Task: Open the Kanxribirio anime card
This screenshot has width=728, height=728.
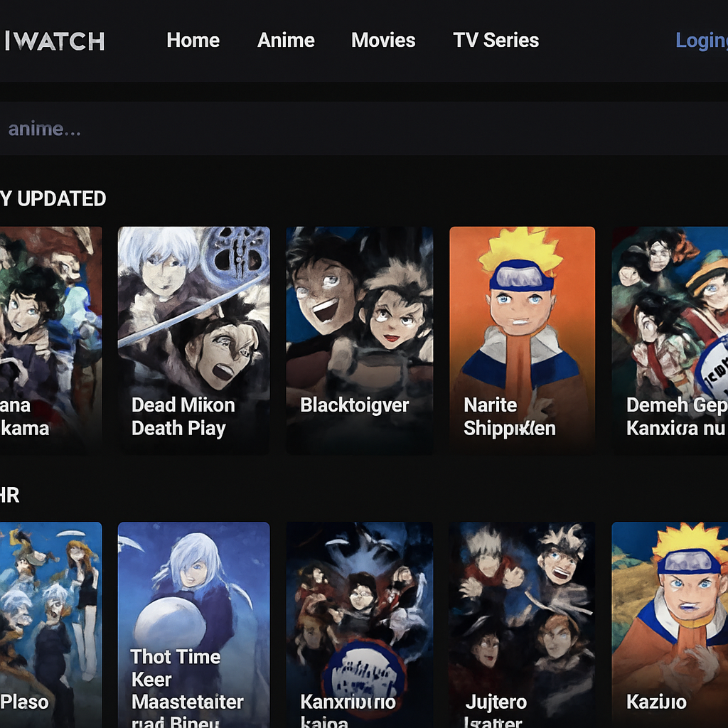Action: coord(359,626)
